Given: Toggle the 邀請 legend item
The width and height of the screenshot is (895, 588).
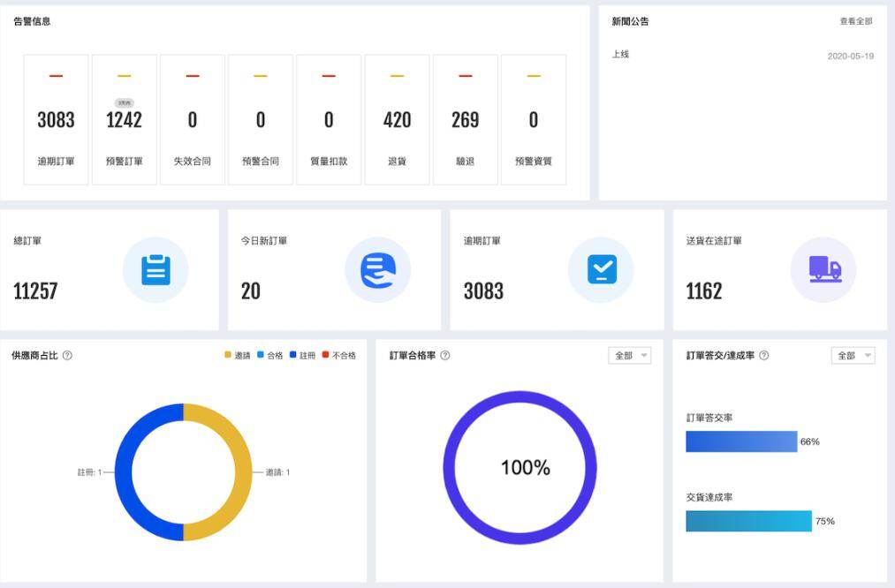Looking at the screenshot, I should pyautogui.click(x=238, y=356).
